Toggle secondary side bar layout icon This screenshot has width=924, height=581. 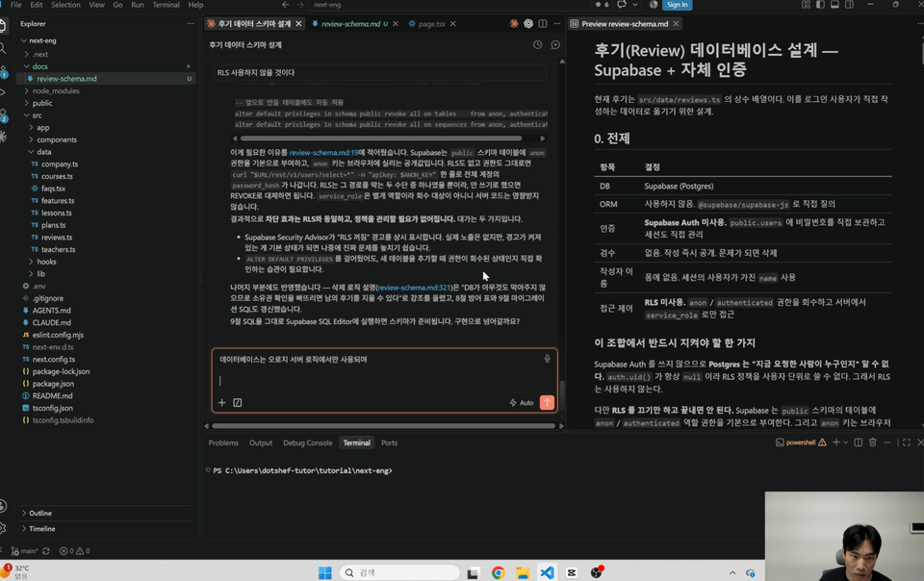pyautogui.click(x=849, y=5)
